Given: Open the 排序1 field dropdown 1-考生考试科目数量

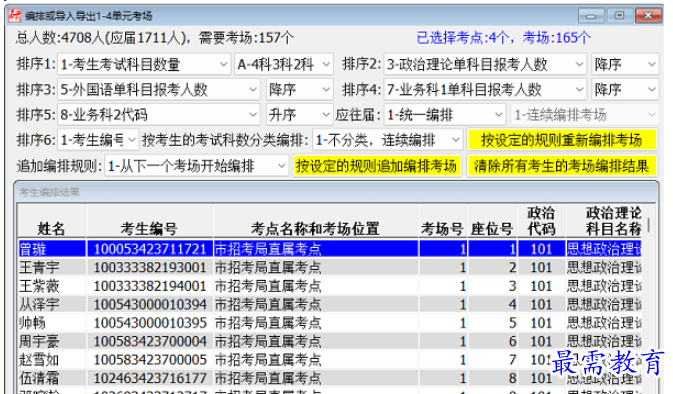Looking at the screenshot, I should (144, 64).
